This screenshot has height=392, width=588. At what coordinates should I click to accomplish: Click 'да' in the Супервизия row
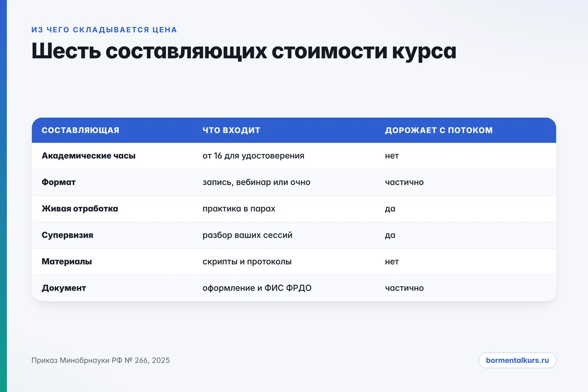click(390, 235)
